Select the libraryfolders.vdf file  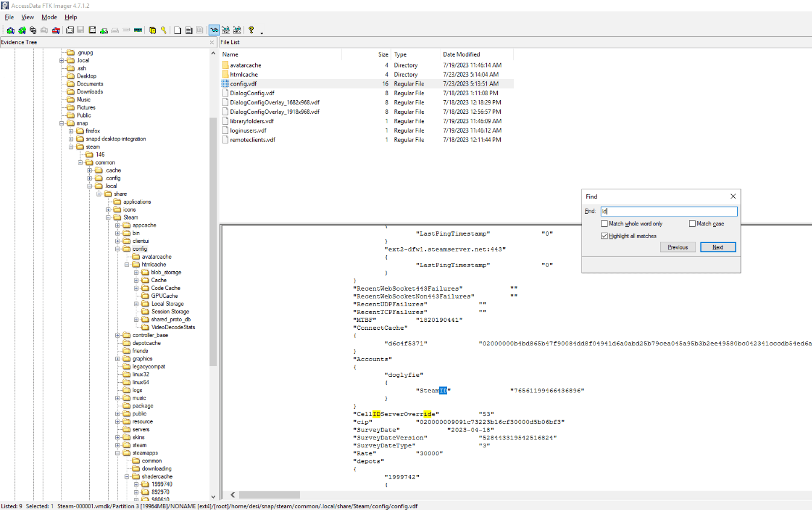252,121
